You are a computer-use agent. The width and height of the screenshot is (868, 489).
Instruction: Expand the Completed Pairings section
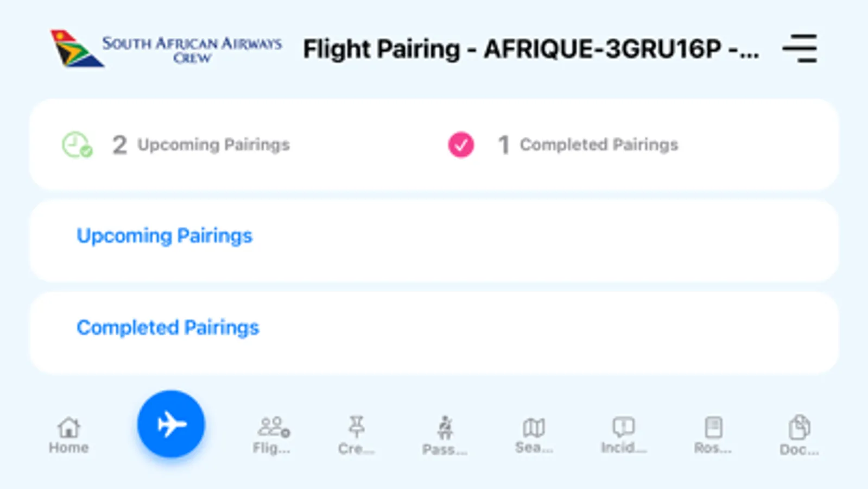[168, 328]
